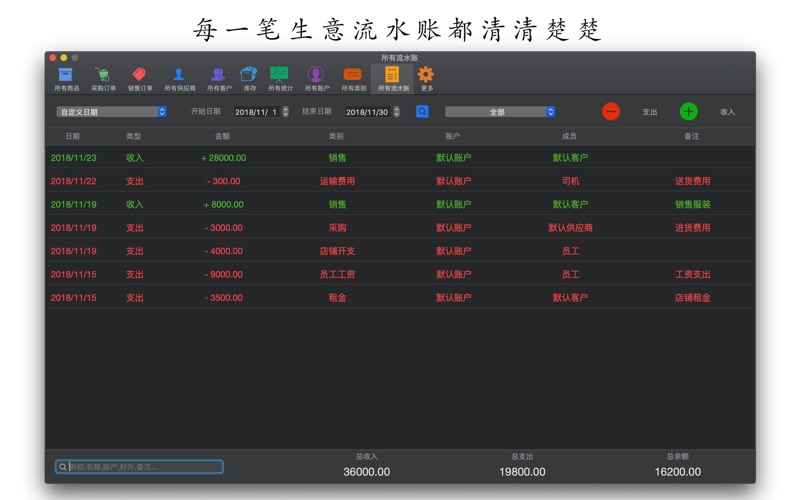This screenshot has height=500, width=800.
Task: Expand the 全部 filter dropdown
Action: tap(500, 112)
